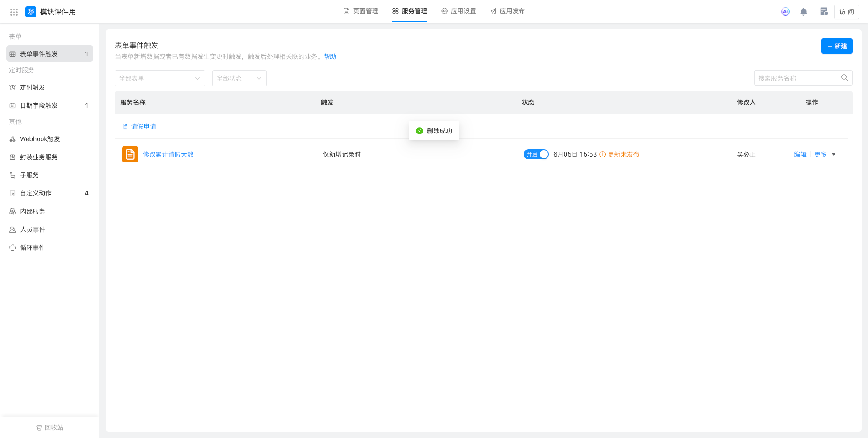Open 自定义动作 in the sidebar
868x438 pixels.
tap(36, 193)
